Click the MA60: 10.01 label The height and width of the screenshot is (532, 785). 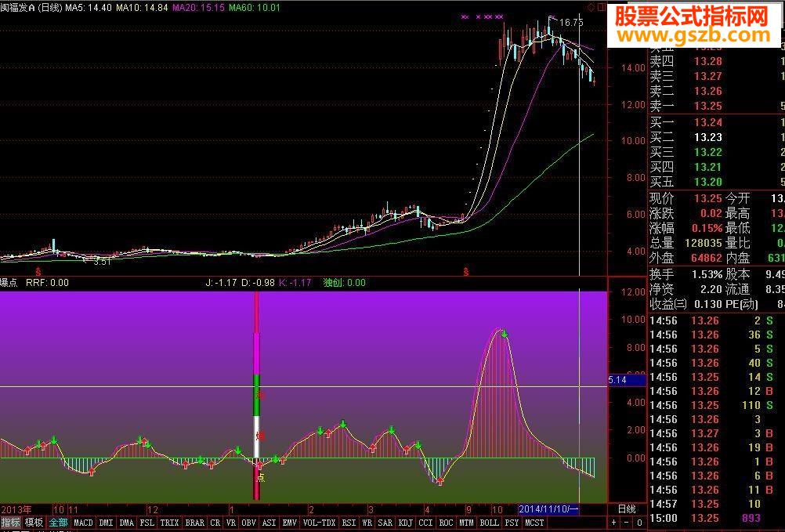[x=255, y=8]
